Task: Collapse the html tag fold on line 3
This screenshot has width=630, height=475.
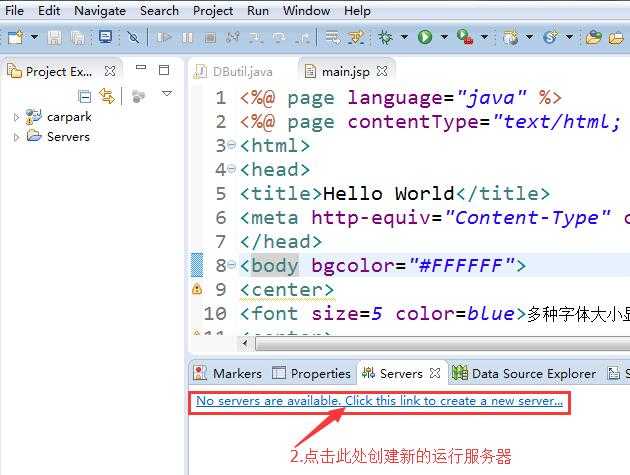Action: (x=231, y=144)
